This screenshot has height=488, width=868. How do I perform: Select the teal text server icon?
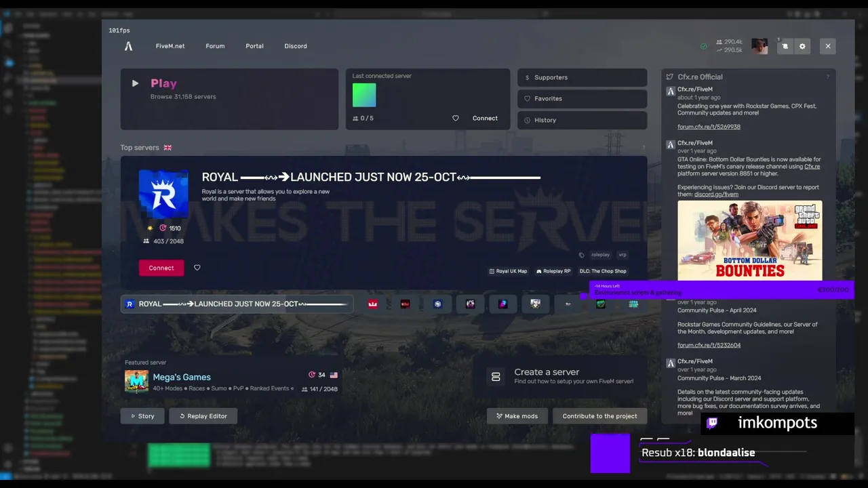coord(633,304)
